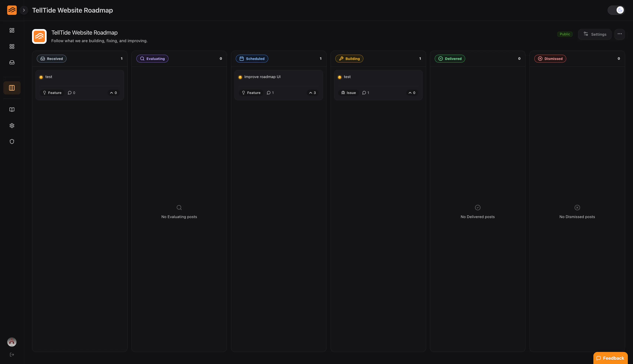Click the logout icon in sidebar
Screen dimensions: 633x364
pos(12,355)
